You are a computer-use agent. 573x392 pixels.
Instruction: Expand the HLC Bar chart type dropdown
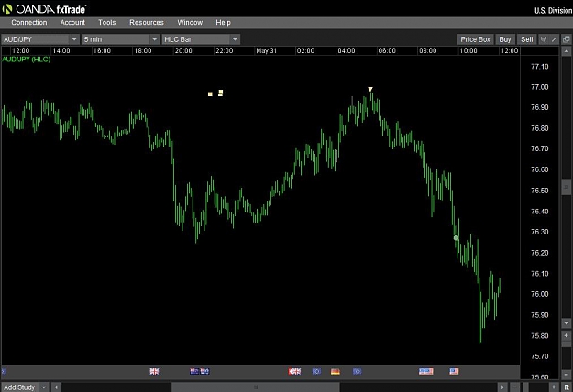click(235, 39)
